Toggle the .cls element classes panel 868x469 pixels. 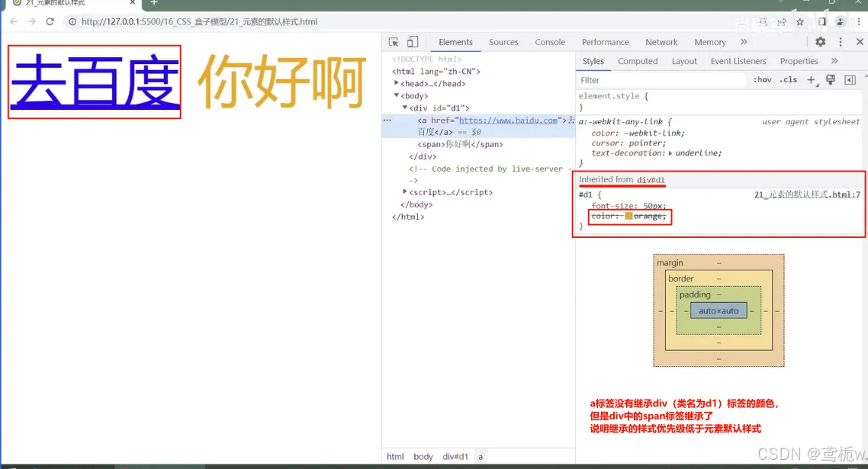click(788, 80)
